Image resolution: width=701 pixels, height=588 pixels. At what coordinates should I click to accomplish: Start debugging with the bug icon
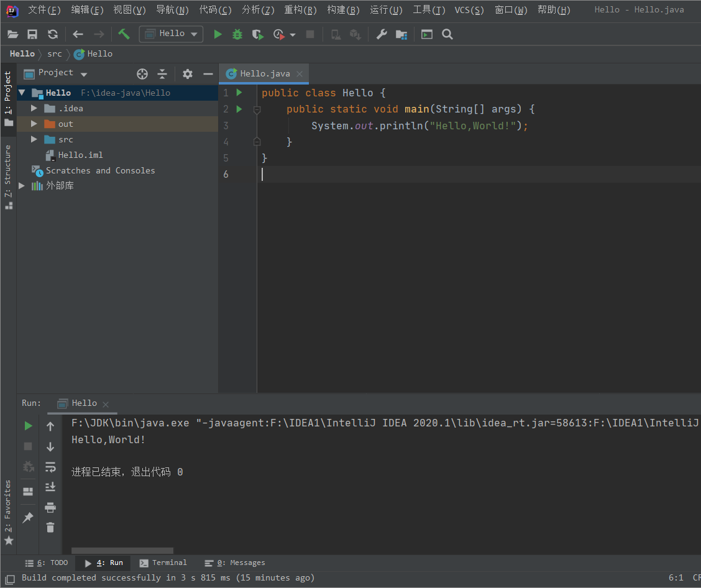click(x=237, y=34)
